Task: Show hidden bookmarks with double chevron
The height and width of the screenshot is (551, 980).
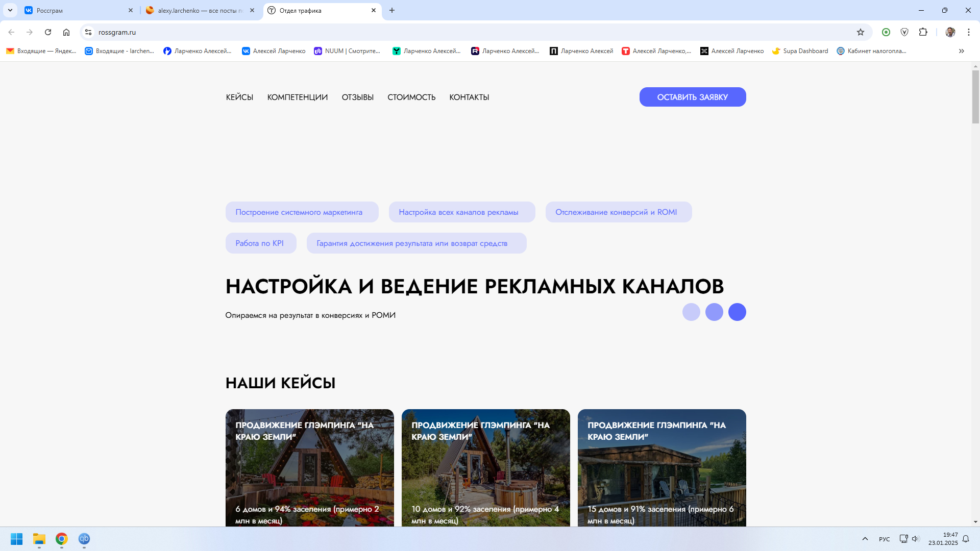Action: pyautogui.click(x=961, y=51)
